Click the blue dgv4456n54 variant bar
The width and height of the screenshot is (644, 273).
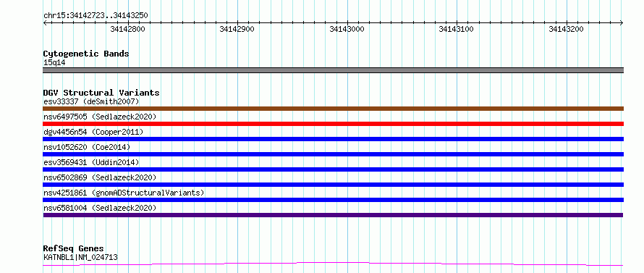pos(333,139)
